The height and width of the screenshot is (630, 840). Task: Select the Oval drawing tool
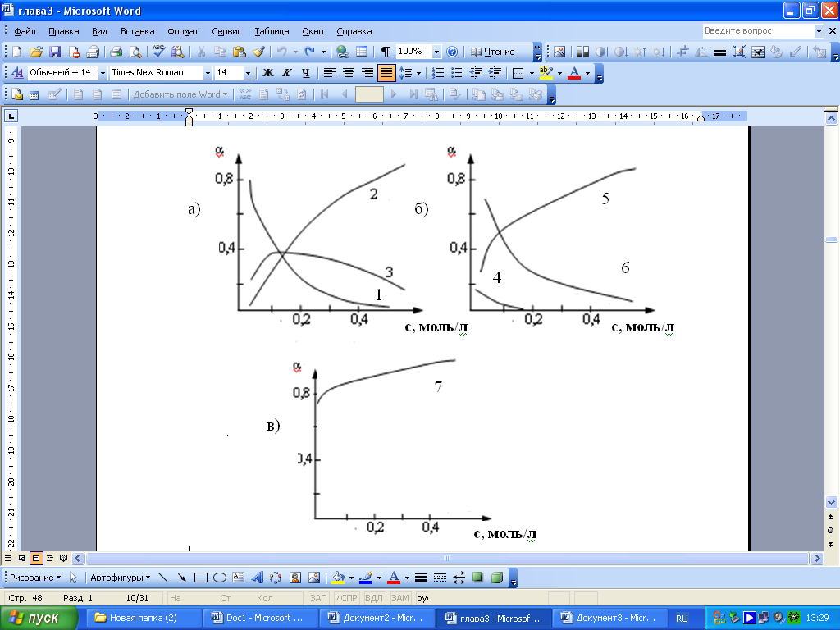(220, 577)
